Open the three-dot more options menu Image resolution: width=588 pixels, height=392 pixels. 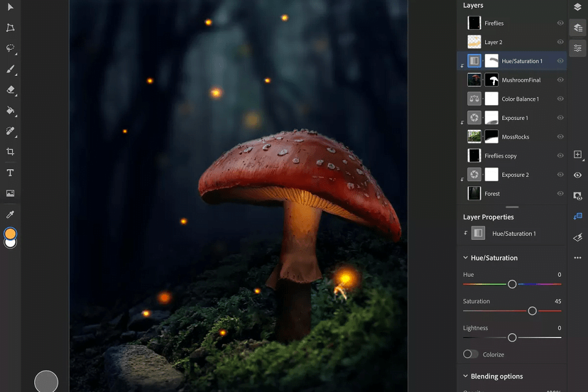578,258
